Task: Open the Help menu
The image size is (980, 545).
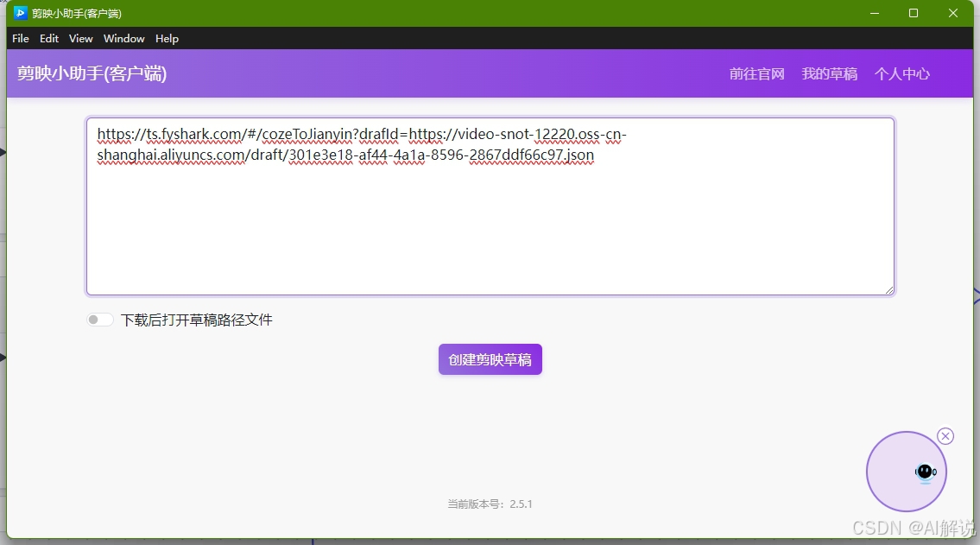Action: coord(167,38)
